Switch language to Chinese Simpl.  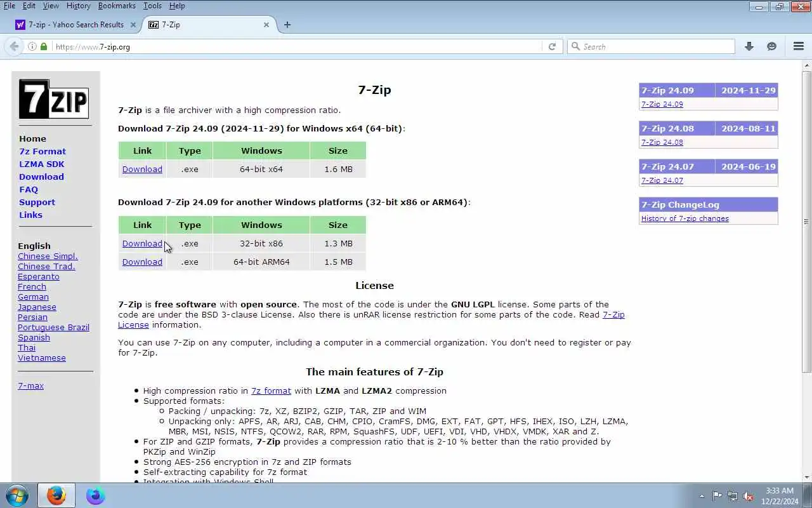tap(48, 257)
